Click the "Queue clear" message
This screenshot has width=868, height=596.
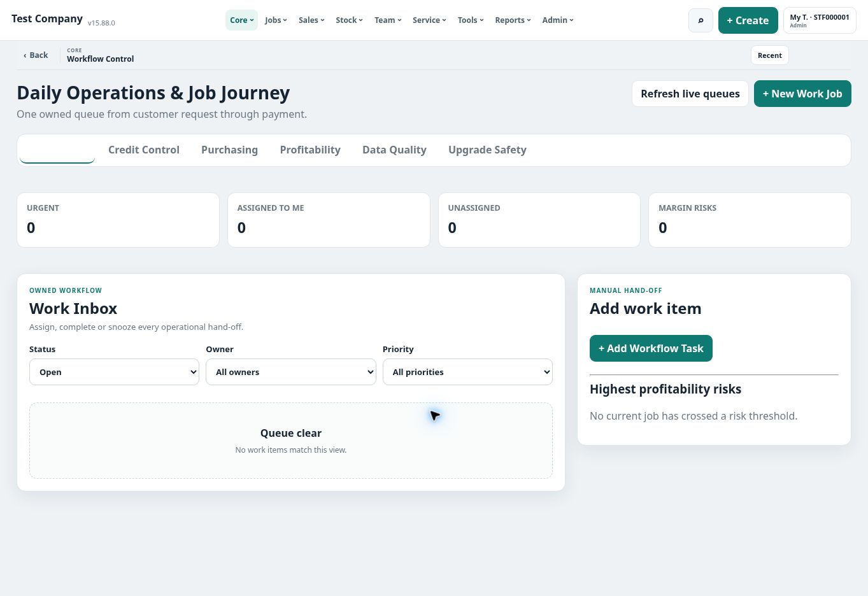(x=291, y=433)
